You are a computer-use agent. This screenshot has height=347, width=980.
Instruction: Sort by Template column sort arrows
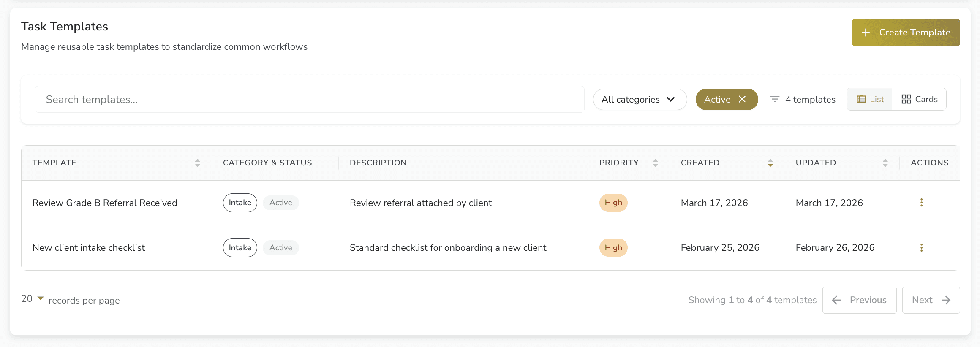pos(197,163)
